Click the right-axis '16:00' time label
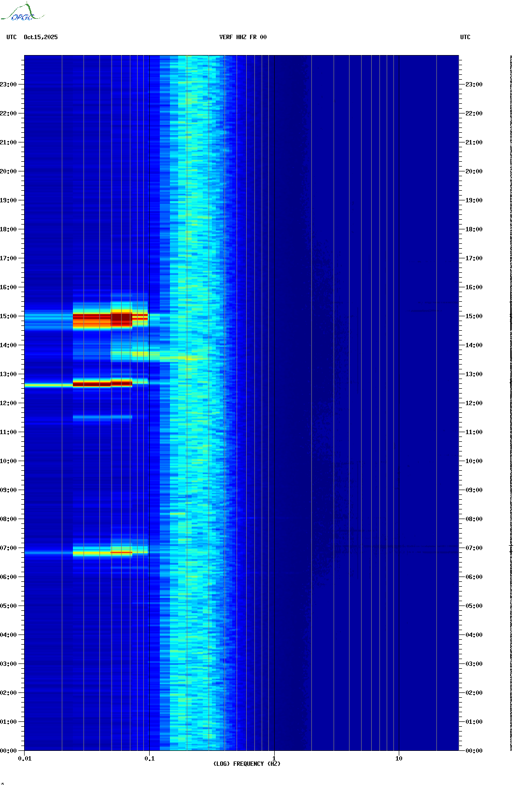 (474, 287)
